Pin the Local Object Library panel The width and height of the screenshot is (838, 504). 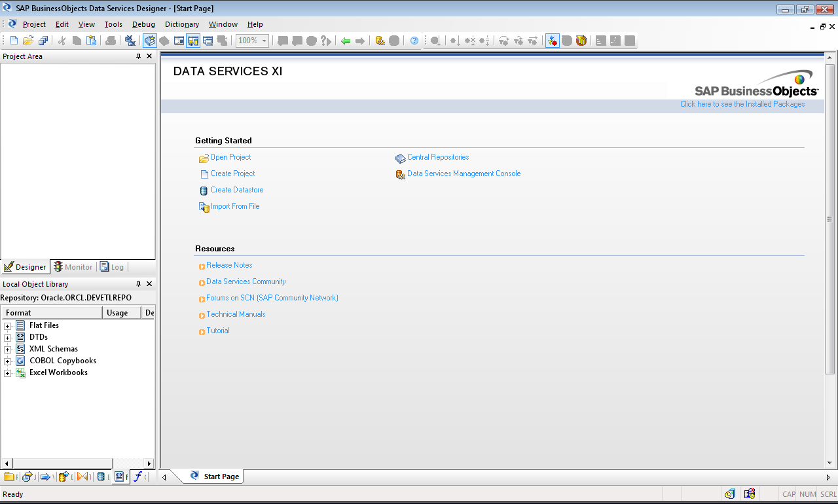(138, 284)
